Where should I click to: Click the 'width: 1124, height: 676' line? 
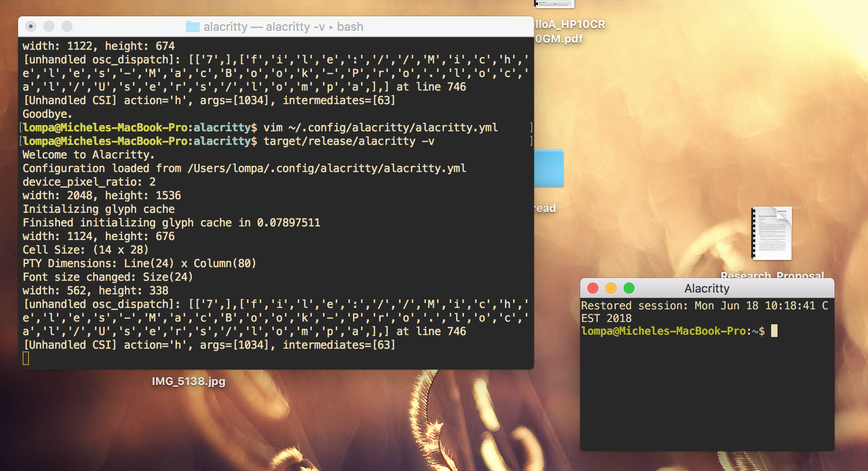tap(99, 236)
